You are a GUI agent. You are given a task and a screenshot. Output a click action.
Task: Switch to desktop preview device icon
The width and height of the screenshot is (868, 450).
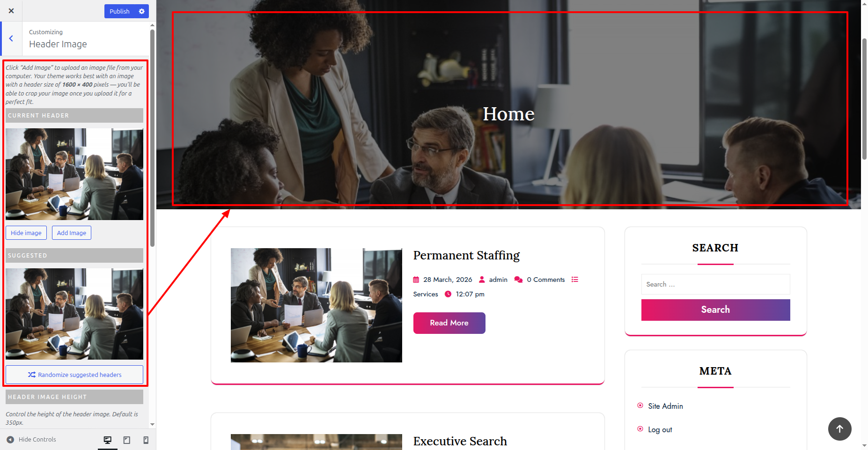(x=108, y=440)
